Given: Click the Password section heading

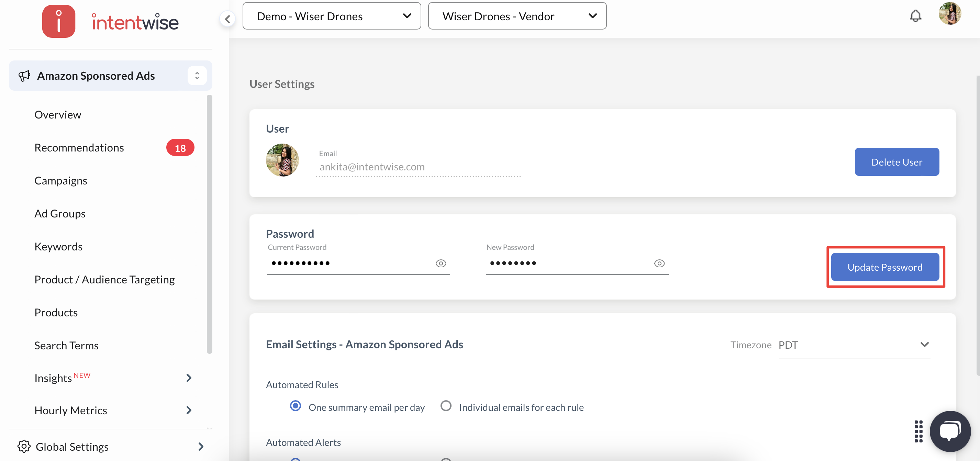Looking at the screenshot, I should coord(290,234).
